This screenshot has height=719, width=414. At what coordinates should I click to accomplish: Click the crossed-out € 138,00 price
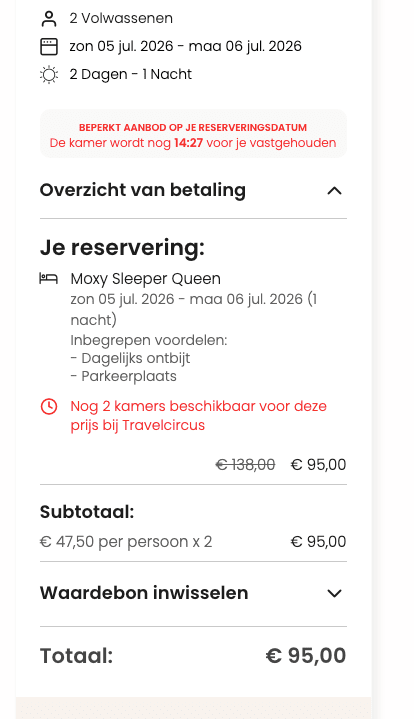point(245,465)
